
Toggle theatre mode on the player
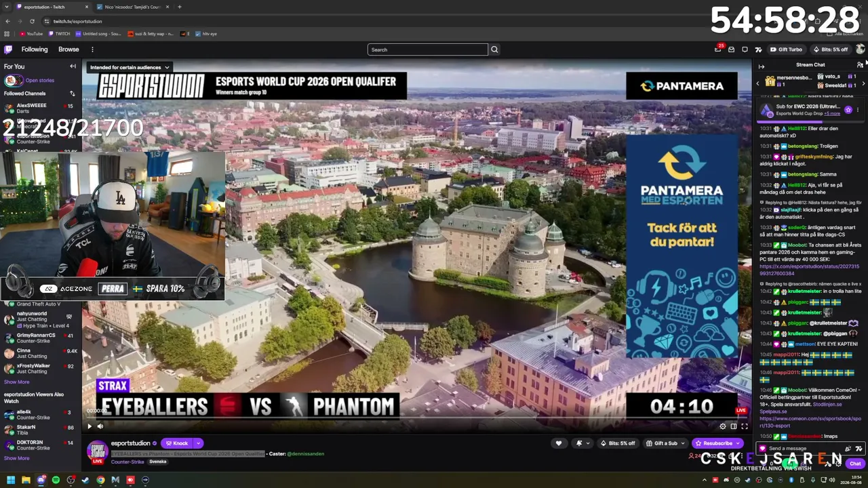734,426
